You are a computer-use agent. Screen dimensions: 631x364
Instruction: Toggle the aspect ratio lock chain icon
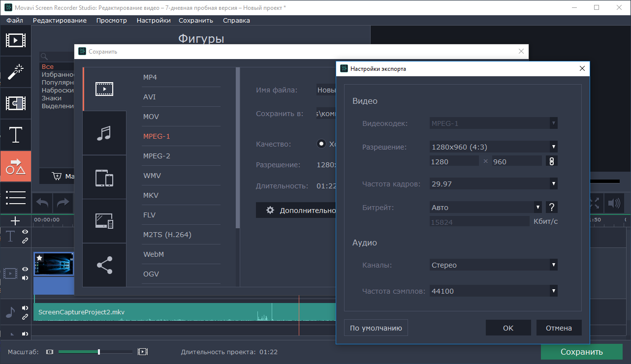point(552,161)
